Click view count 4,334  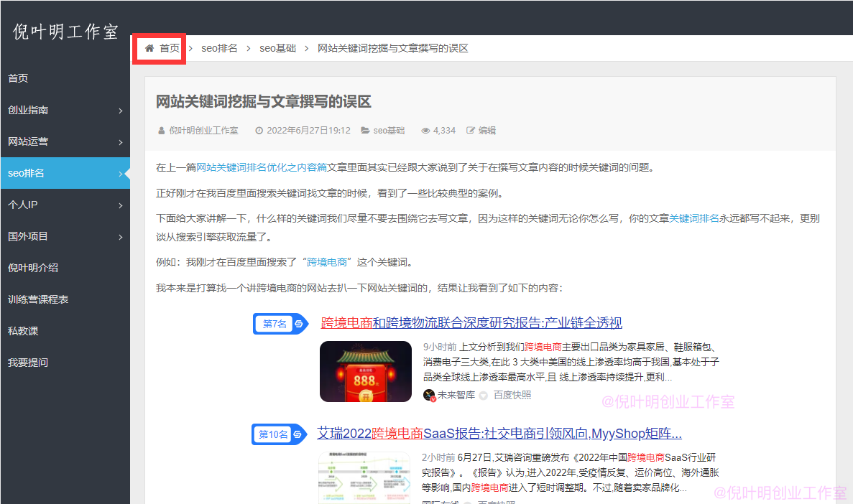click(444, 131)
